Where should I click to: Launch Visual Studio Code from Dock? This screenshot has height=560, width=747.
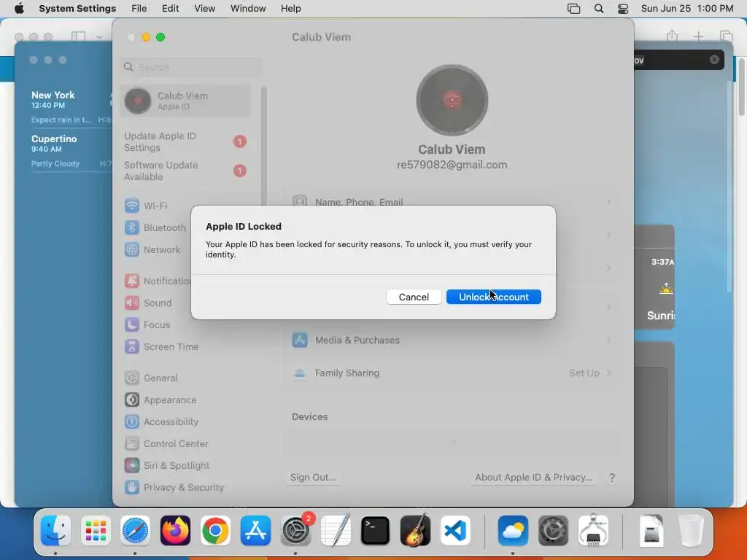[455, 531]
